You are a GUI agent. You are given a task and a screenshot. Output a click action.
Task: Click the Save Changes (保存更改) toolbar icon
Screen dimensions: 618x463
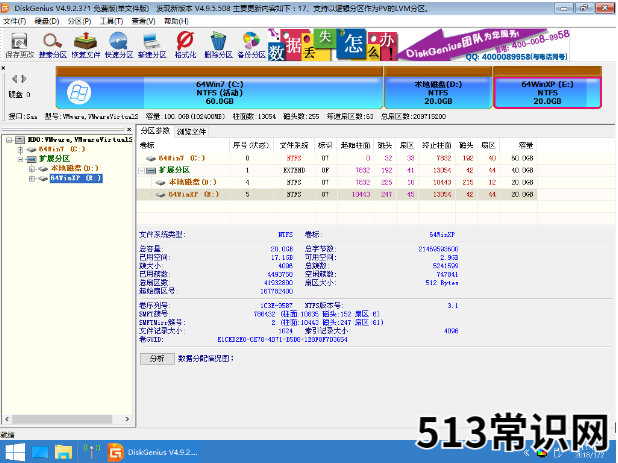pos(19,45)
